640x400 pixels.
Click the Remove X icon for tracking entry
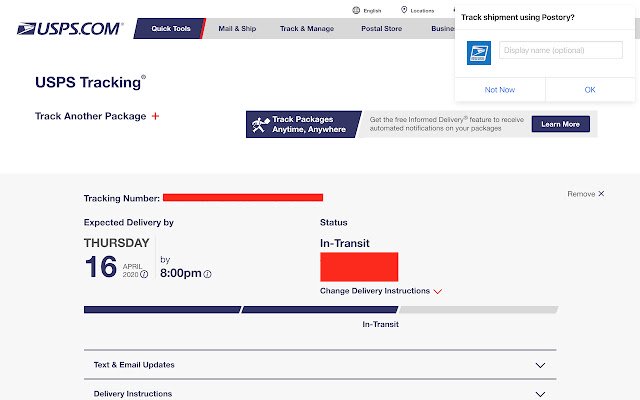click(601, 193)
